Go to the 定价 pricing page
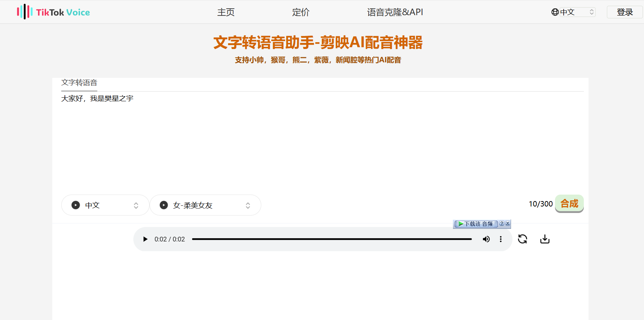The height and width of the screenshot is (320, 644). click(301, 12)
